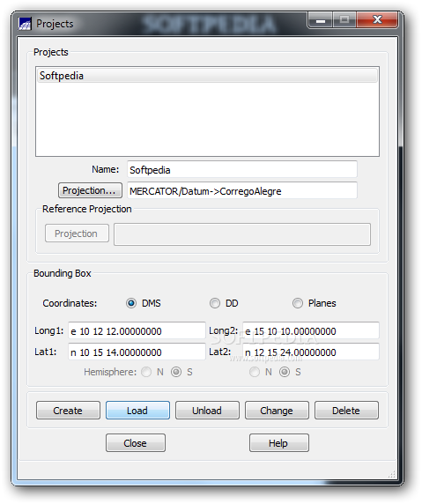Click the Projects window title icon
Screen dimensions: 422x504
(25, 24)
